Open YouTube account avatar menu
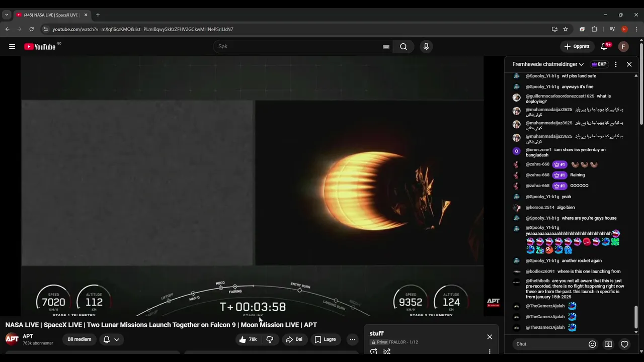Image resolution: width=644 pixels, height=362 pixels. [x=623, y=47]
